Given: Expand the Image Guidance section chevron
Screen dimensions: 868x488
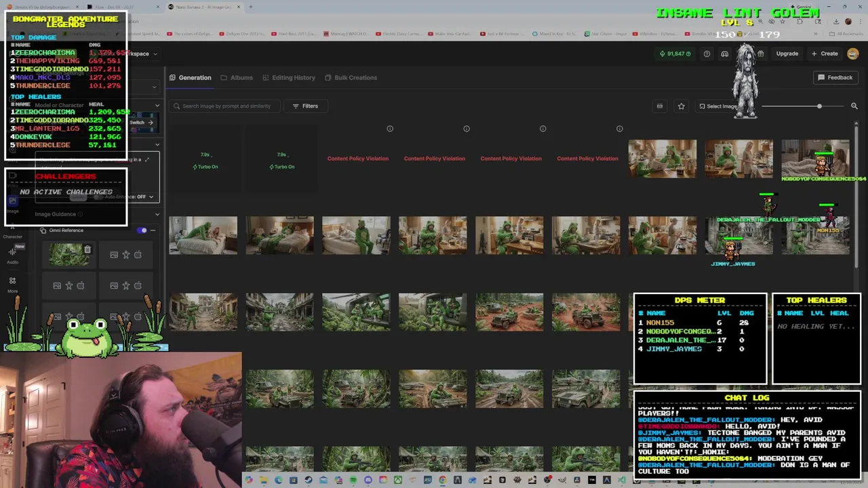Looking at the screenshot, I should [x=157, y=214].
